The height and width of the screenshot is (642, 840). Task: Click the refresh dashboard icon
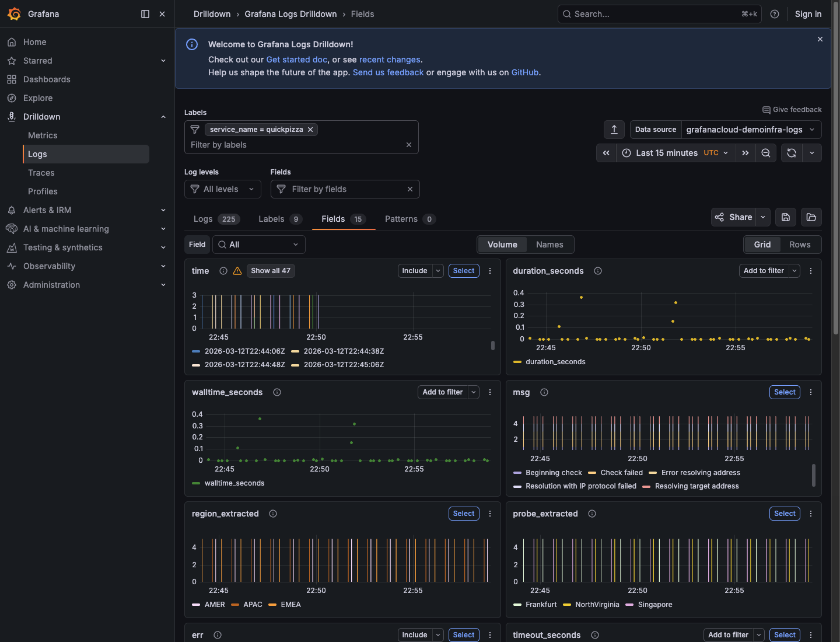[792, 153]
